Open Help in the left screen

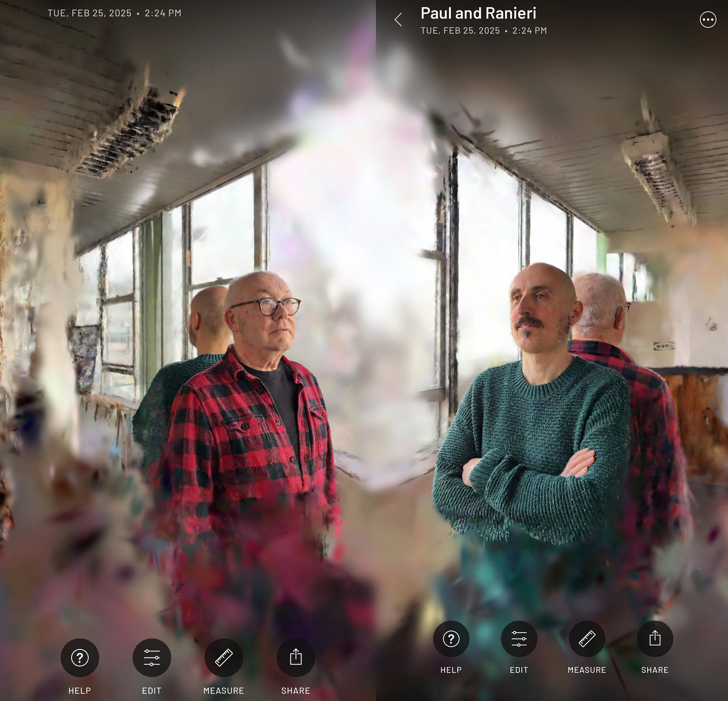pos(79,658)
